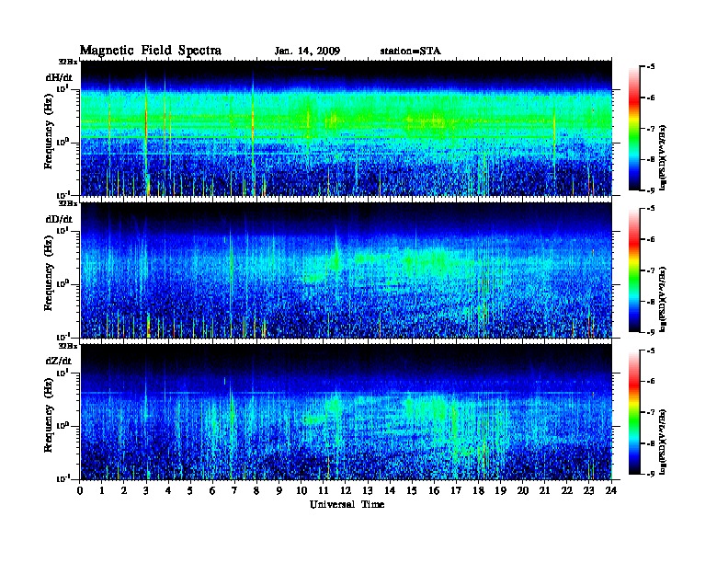Click hour tick label "21" on time axis
This screenshot has height=563, width=728.
point(544,490)
